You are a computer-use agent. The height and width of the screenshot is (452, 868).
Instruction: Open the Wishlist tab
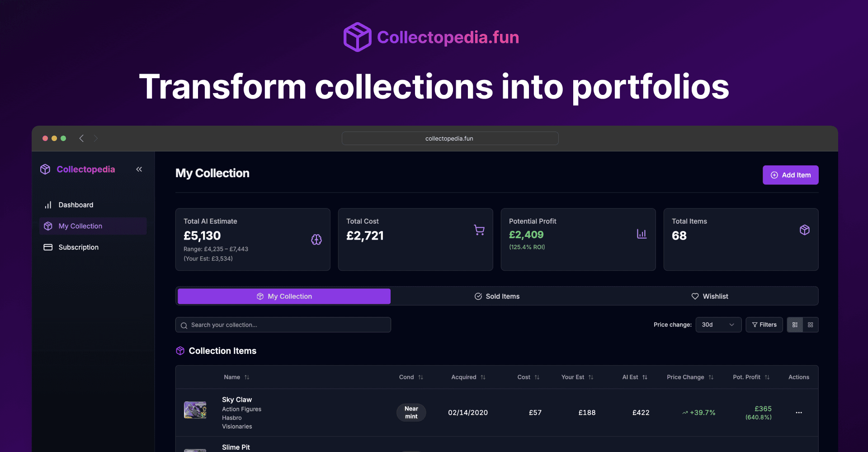710,297
